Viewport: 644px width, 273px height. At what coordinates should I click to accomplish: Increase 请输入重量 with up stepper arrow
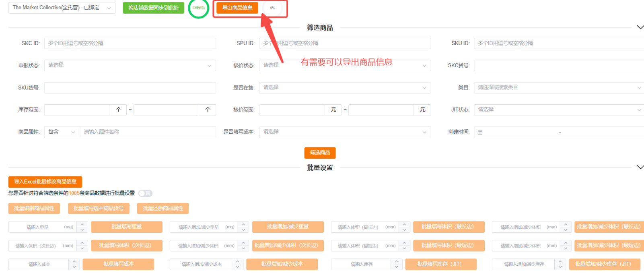(x=82, y=224)
